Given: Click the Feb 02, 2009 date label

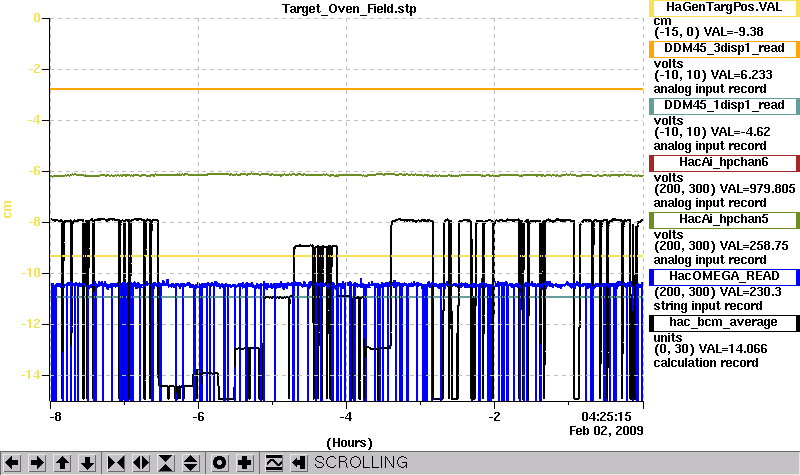Looking at the screenshot, I should (x=606, y=431).
